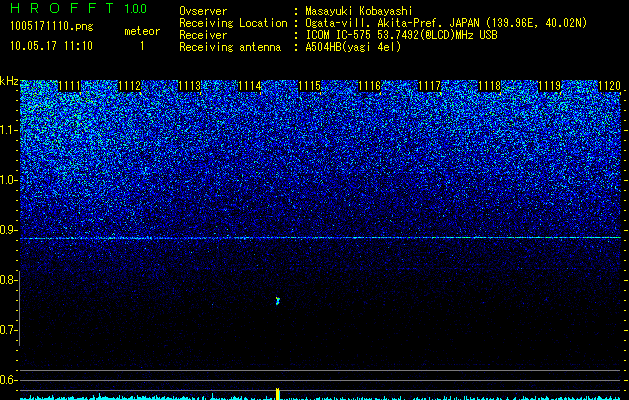Click the Receiving Location label
Viewport: 629px width, 400px height.
(x=233, y=23)
